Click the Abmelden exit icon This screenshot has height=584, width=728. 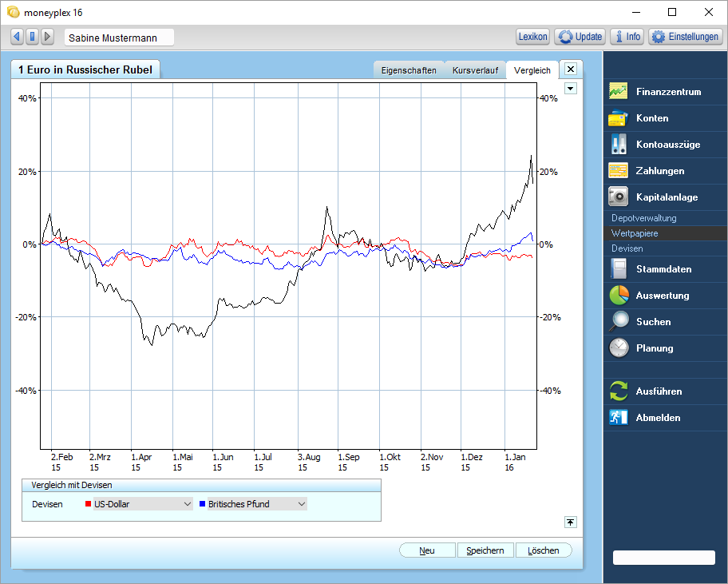click(x=619, y=417)
